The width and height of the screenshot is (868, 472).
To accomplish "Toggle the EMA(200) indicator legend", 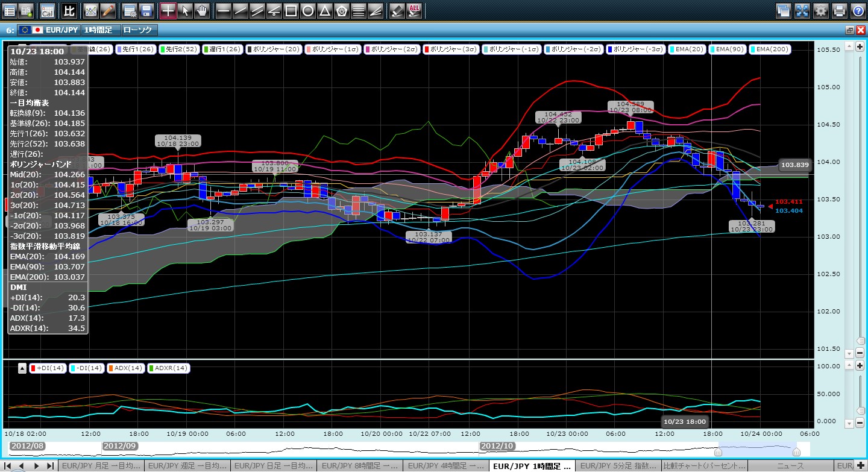I will point(769,49).
